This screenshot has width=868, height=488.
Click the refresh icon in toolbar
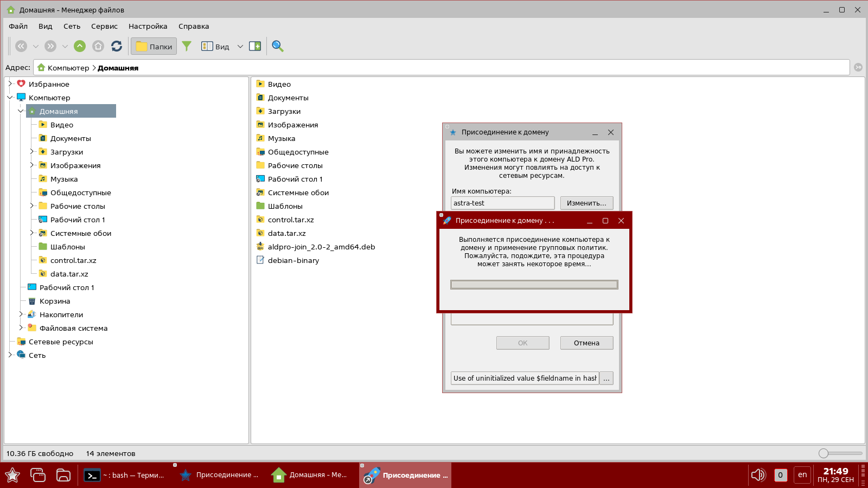coord(117,47)
